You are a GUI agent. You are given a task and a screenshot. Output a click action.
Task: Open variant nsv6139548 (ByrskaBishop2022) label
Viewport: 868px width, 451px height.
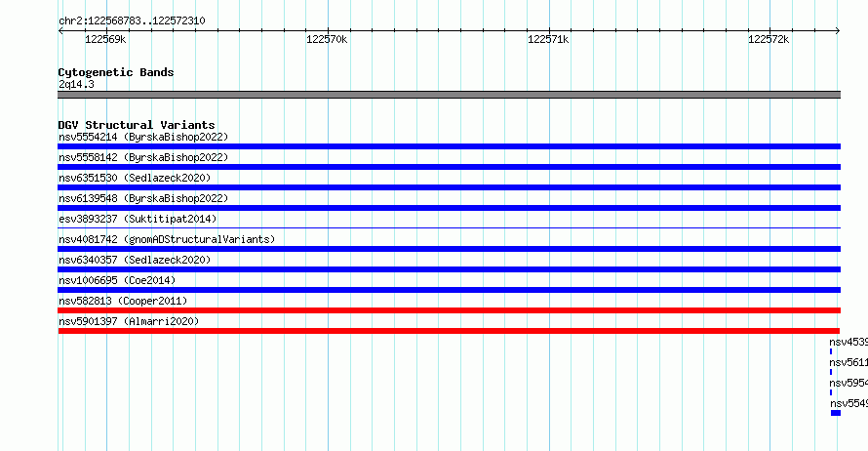click(x=143, y=198)
